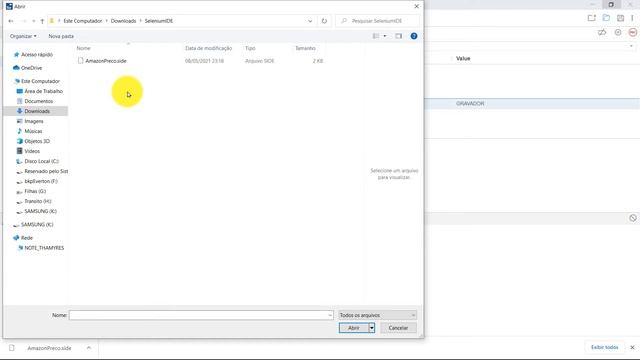Select Este Computador in navigation tree
The image size is (640, 360).
point(40,81)
